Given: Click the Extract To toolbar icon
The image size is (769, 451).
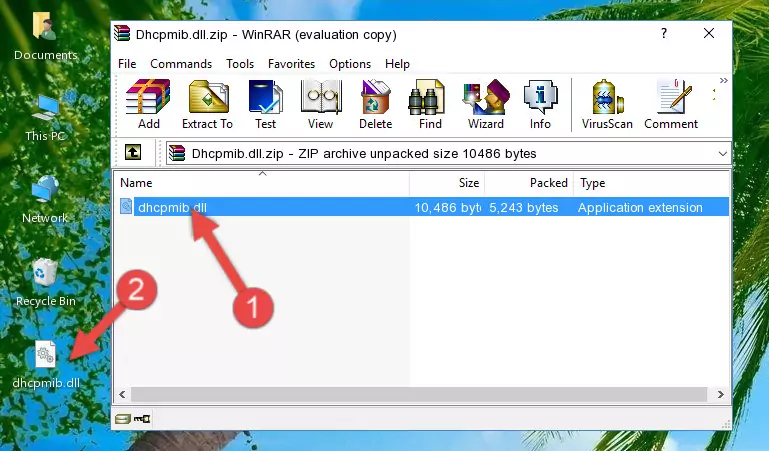Looking at the screenshot, I should coord(207,104).
